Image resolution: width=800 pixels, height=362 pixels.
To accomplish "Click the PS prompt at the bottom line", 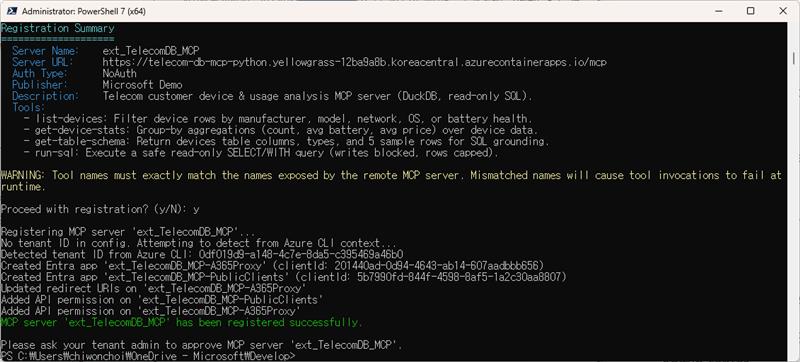I will pyautogui.click(x=148, y=356).
